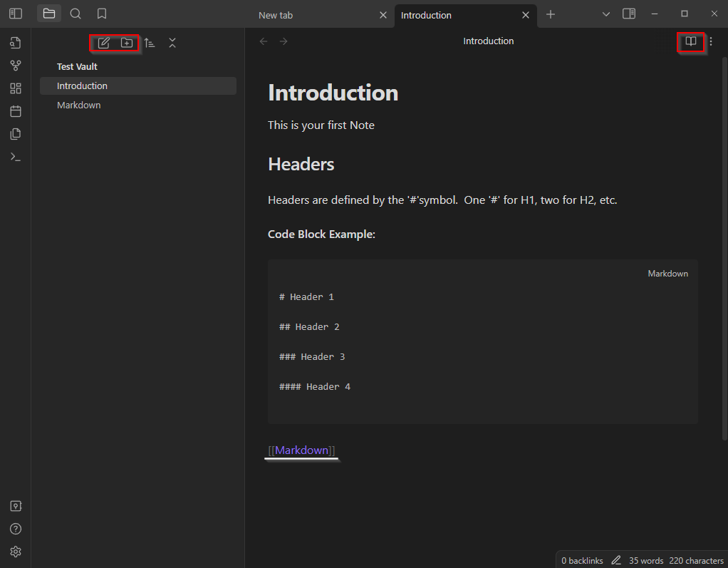Click the '#### Header 4' code line
This screenshot has height=568, width=728.
click(315, 386)
